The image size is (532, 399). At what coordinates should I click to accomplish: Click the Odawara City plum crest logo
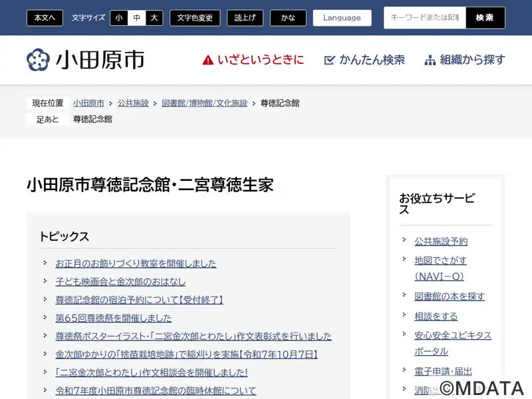(x=38, y=60)
